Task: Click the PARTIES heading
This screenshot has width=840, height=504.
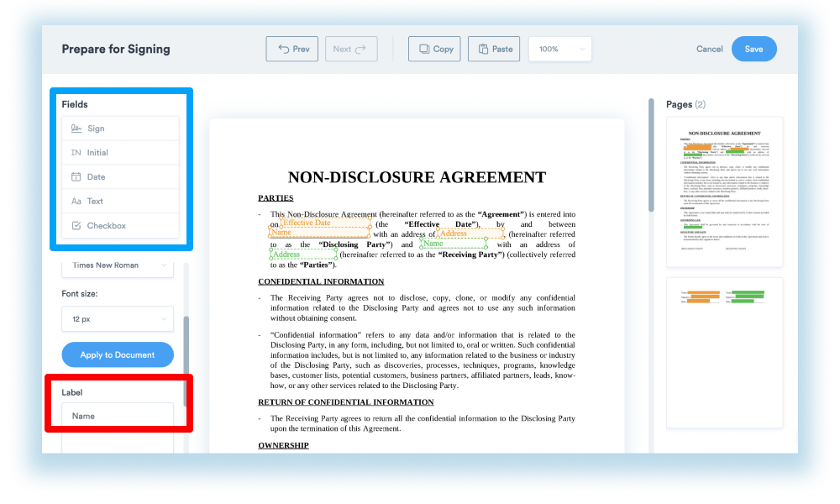Action: click(276, 198)
